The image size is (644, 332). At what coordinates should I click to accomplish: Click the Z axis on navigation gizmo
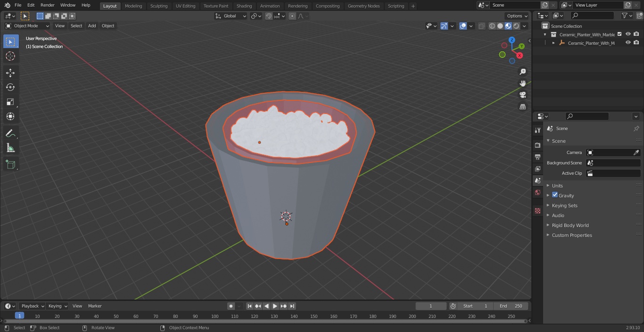pos(512,40)
